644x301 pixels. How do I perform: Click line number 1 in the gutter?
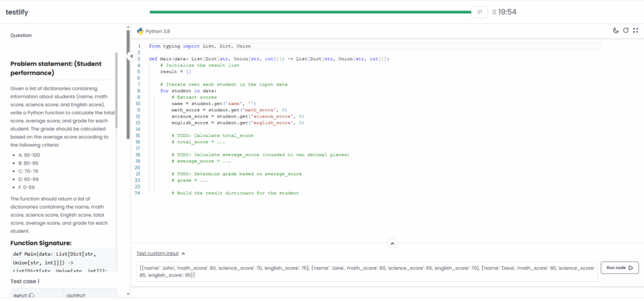click(139, 46)
